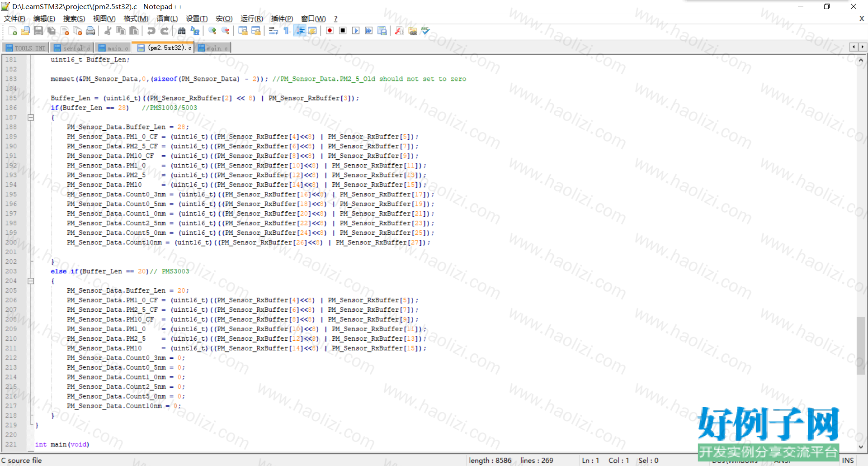Viewport: 868px width, 466px height.
Task: Switch to the serial.c tab
Action: [72, 48]
